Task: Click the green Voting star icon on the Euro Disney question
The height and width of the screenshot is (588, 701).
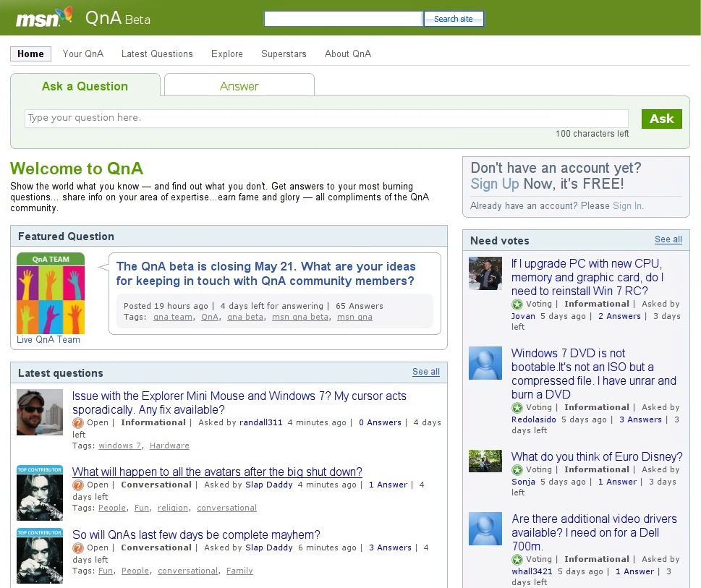Action: click(517, 470)
